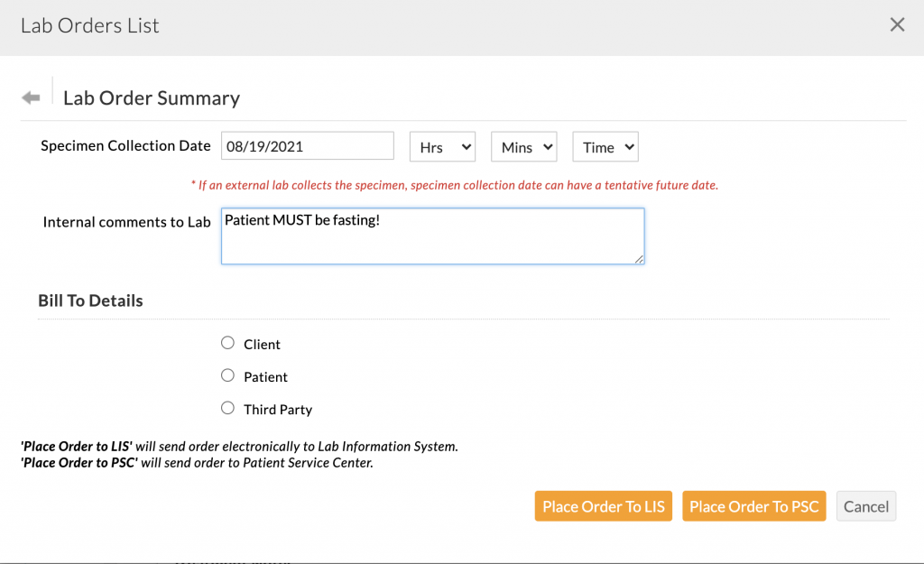Close the Lab Orders List dialog
Image resolution: width=924 pixels, height=564 pixels.
(897, 25)
